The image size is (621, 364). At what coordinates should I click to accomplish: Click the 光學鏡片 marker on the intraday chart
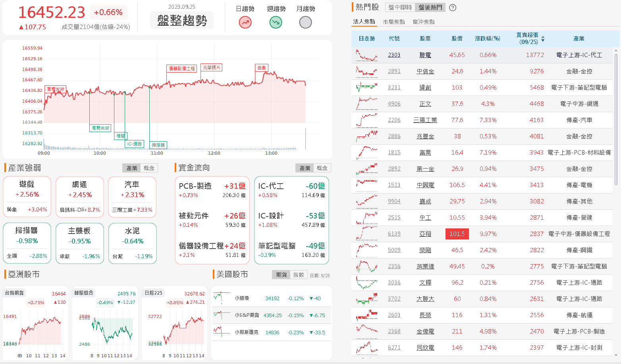212,67
